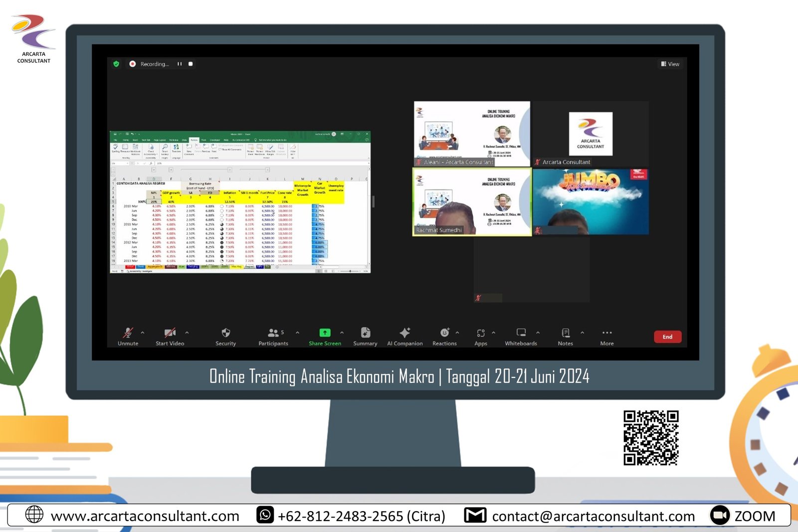The height and width of the screenshot is (532, 798).
Task: Expand the arrow next to Share Screen
Action: 342,333
